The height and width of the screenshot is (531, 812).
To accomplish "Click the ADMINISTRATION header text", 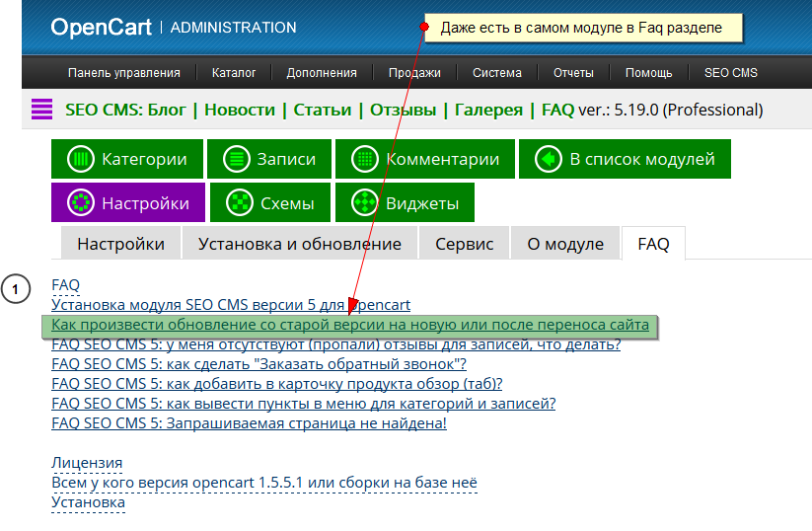I will click(234, 28).
